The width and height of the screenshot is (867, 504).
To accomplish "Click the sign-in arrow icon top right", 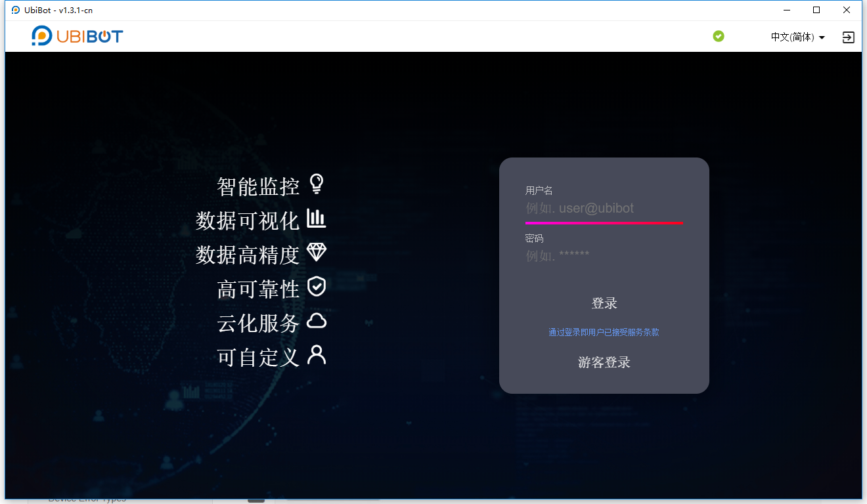I will (x=847, y=37).
